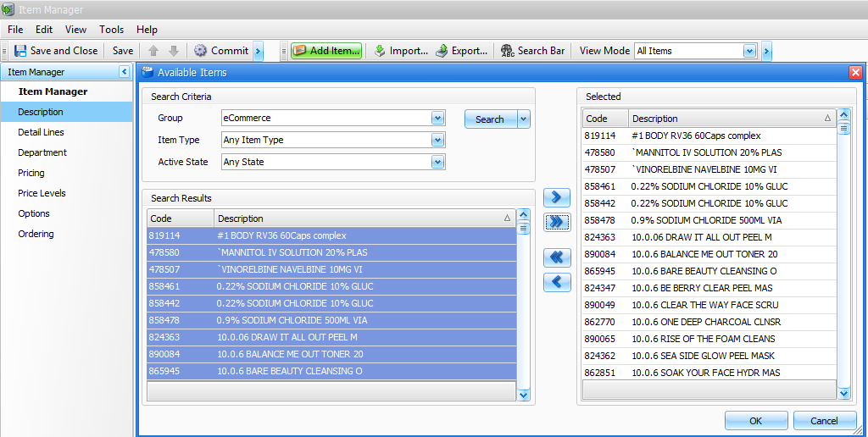
Task: Open the Tools menu
Action: (111, 30)
